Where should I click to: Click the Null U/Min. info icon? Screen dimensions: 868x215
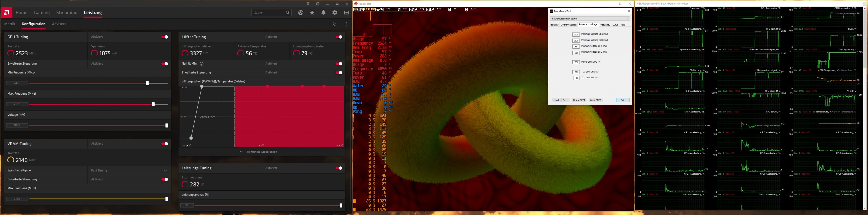coord(201,64)
